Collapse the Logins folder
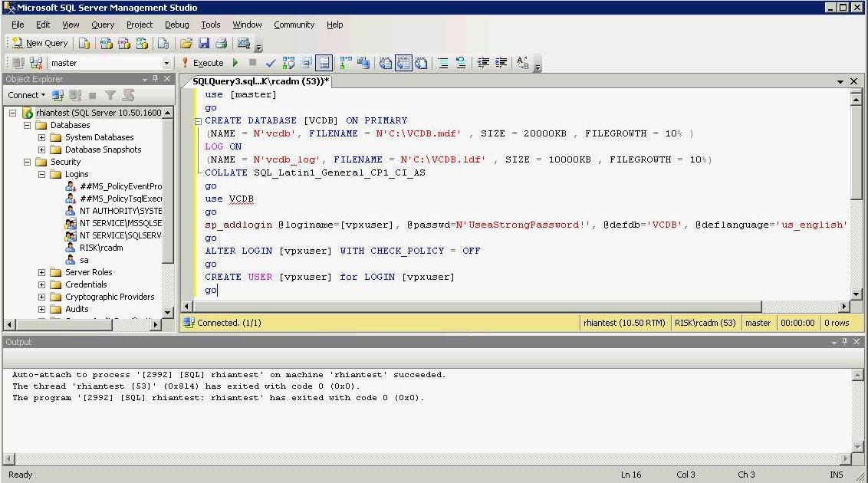This screenshot has height=483, width=868. coord(41,174)
